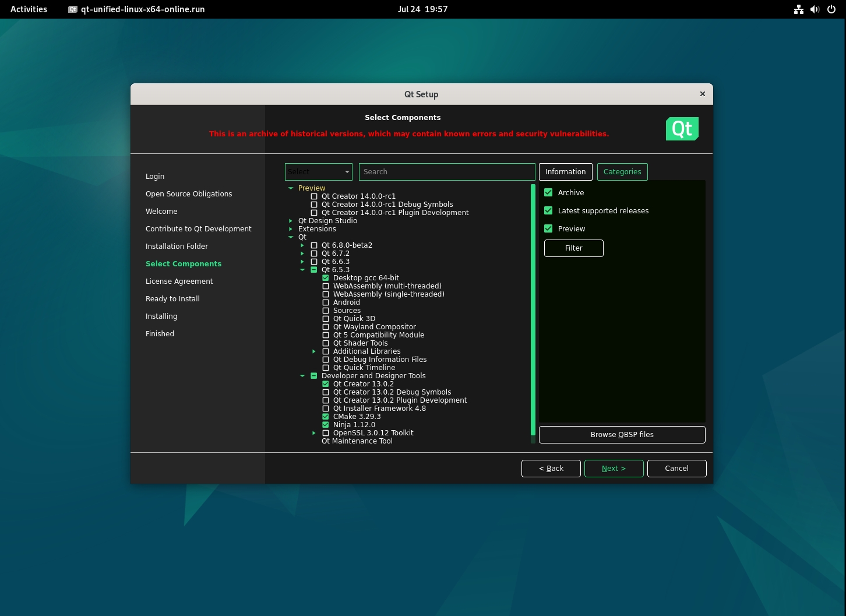846x616 pixels.
Task: Uncheck Qt Creator 13.0.2
Action: (326, 384)
